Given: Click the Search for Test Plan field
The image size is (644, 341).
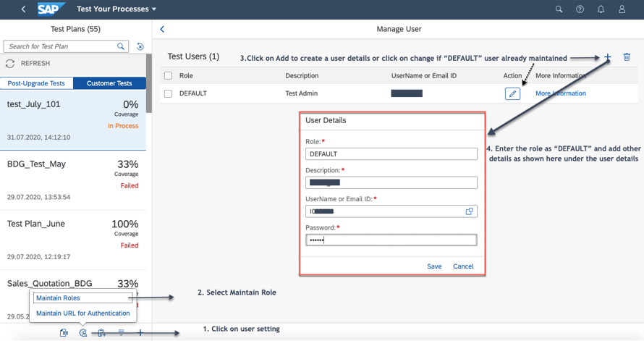Looking at the screenshot, I should 61,46.
